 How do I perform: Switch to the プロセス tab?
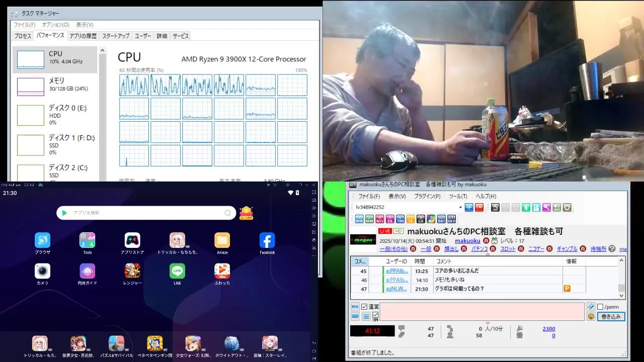[x=23, y=36]
